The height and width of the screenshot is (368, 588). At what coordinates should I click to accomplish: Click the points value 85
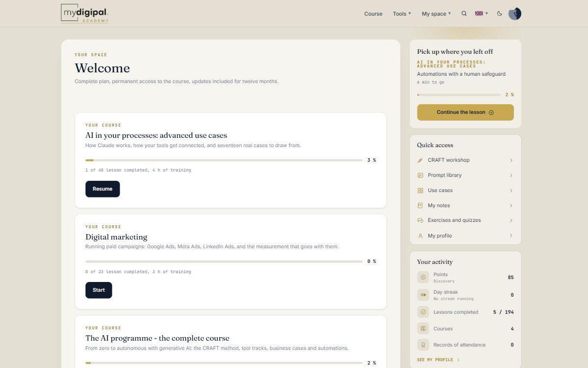[511, 278]
